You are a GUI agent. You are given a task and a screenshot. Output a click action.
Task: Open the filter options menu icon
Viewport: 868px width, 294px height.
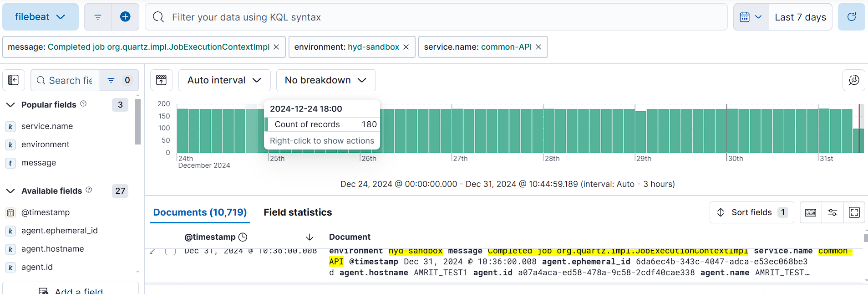tap(98, 17)
